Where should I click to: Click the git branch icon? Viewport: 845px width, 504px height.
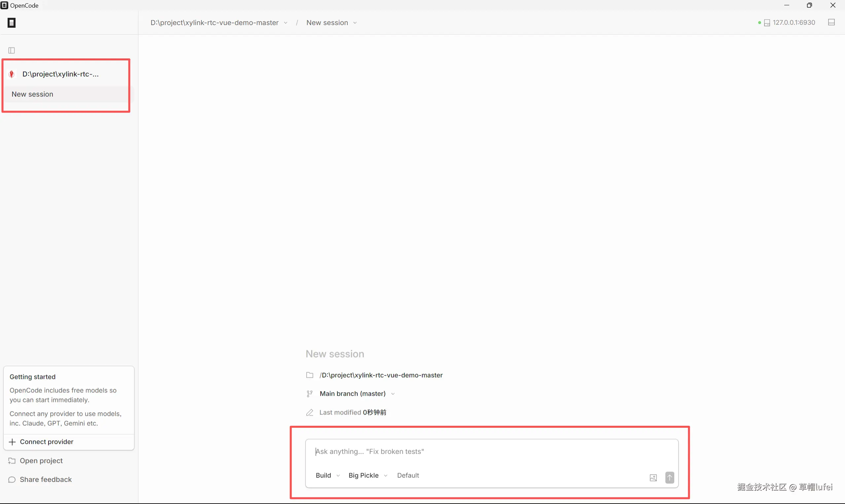pos(309,394)
